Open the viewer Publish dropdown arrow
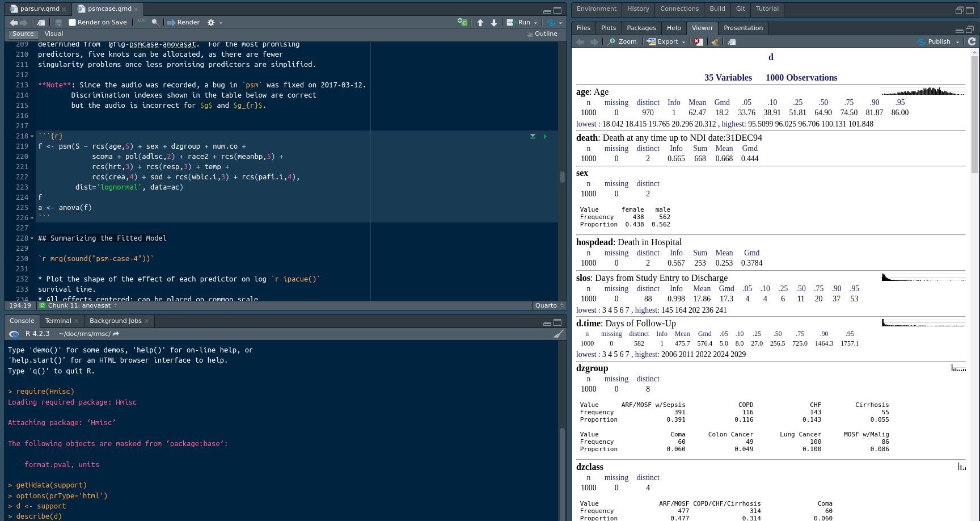The image size is (980, 521). [x=958, y=43]
